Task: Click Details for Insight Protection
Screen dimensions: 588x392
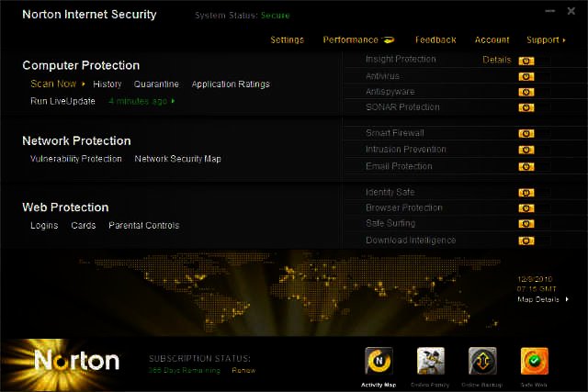Action: [496, 60]
